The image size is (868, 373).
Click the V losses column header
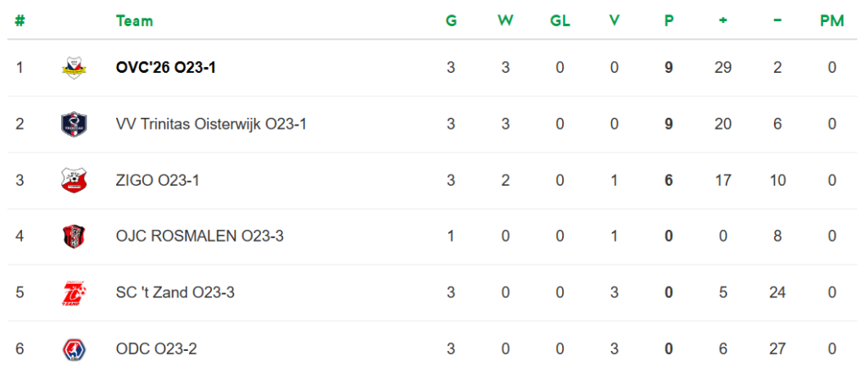coord(614,21)
